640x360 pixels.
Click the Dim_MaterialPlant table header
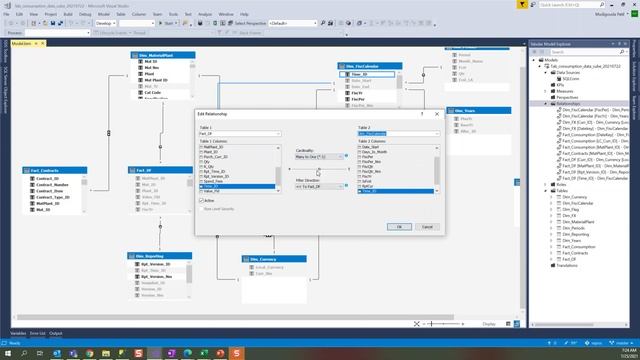coord(163,55)
